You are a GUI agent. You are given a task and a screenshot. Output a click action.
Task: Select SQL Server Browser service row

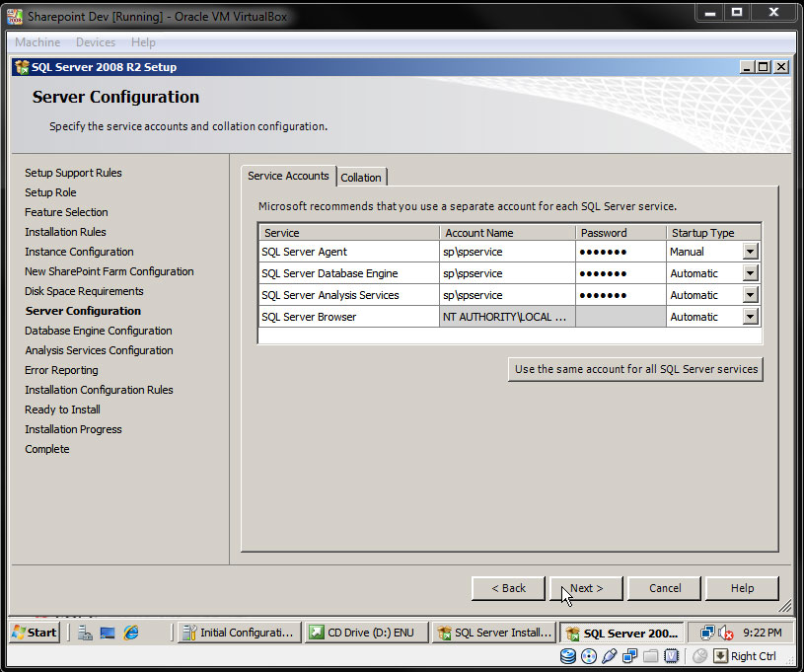(349, 317)
